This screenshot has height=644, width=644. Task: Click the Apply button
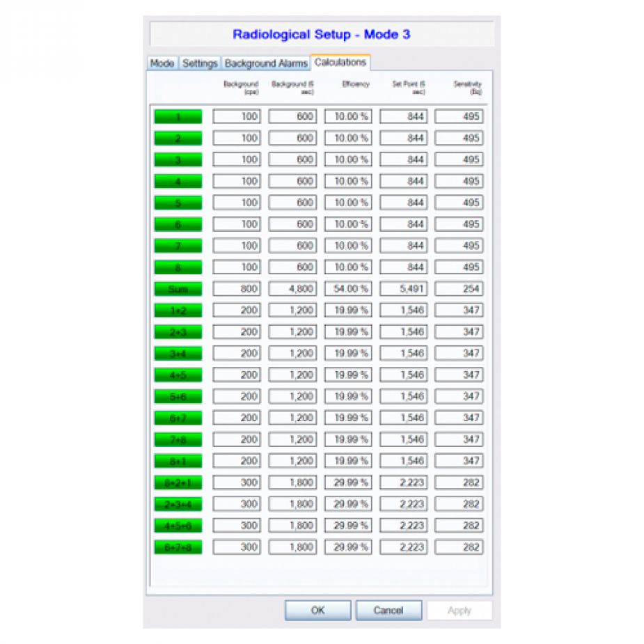[460, 611]
